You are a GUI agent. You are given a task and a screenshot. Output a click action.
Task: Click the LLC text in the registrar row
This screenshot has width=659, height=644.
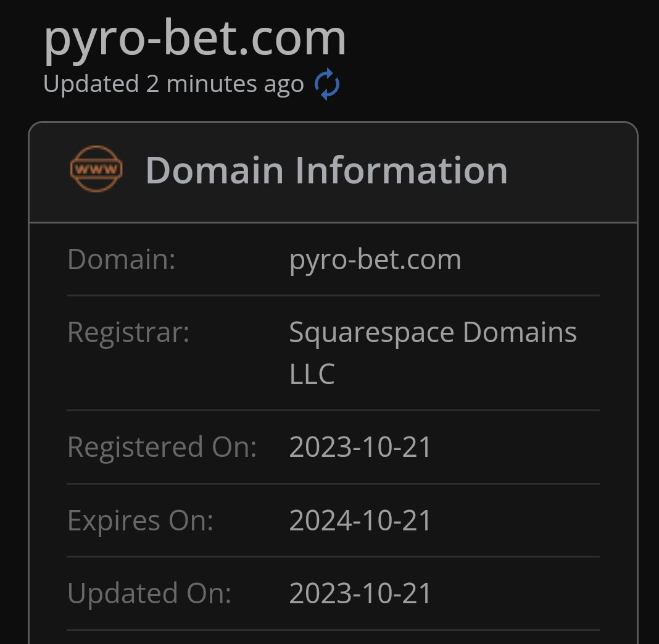click(312, 374)
